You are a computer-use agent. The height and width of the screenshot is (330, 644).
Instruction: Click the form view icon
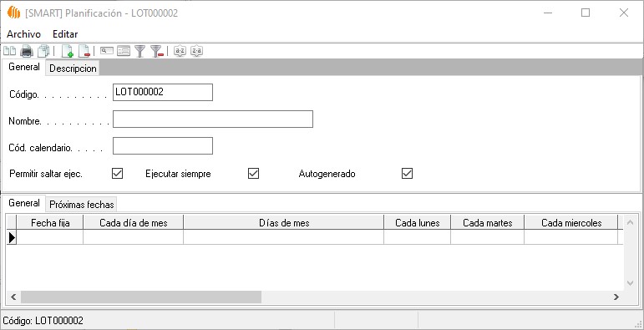[x=124, y=51]
